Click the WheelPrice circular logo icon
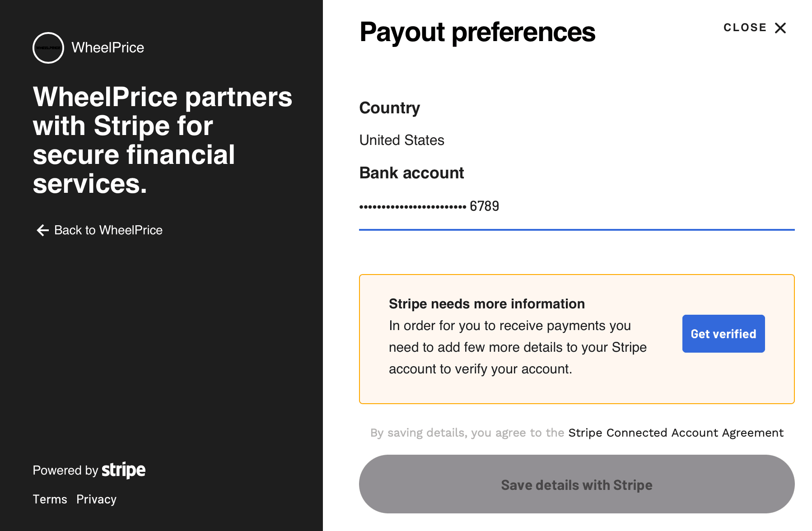Screen dimensions: 812x531 (x=48, y=48)
